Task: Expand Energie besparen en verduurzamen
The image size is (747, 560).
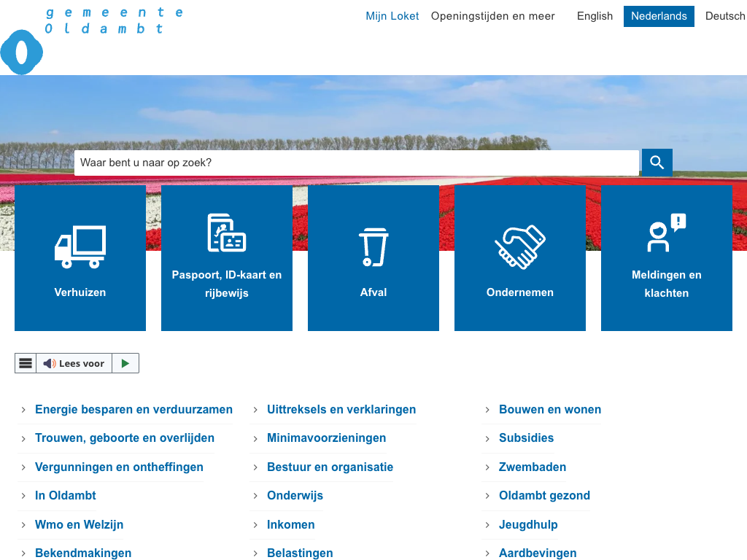Action: click(133, 410)
